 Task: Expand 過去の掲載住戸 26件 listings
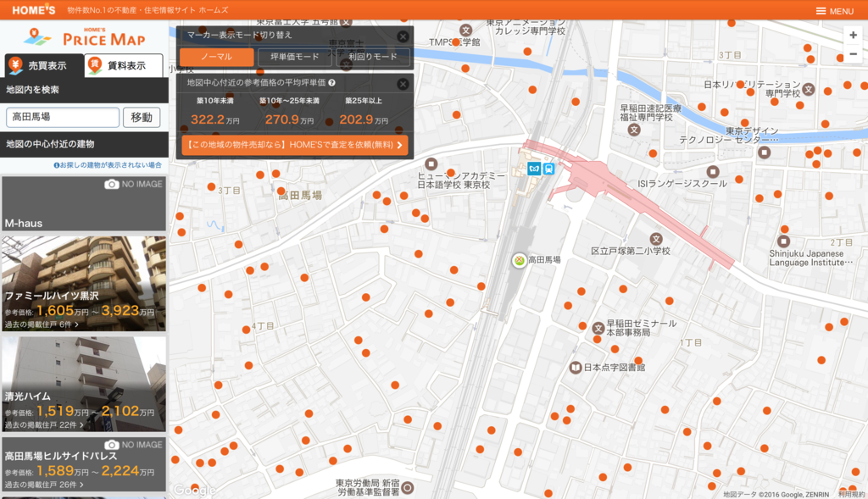[x=44, y=485]
